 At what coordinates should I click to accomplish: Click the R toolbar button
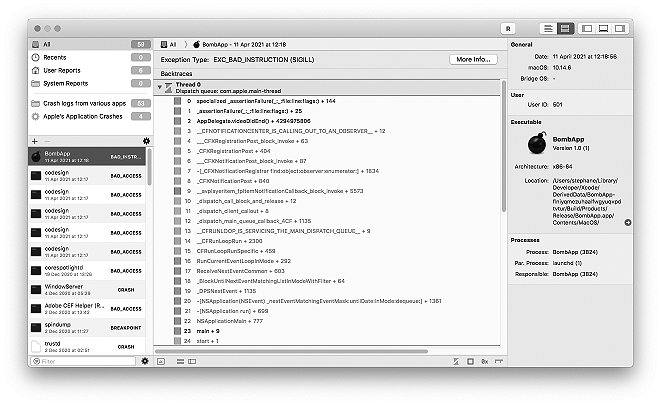(x=508, y=29)
